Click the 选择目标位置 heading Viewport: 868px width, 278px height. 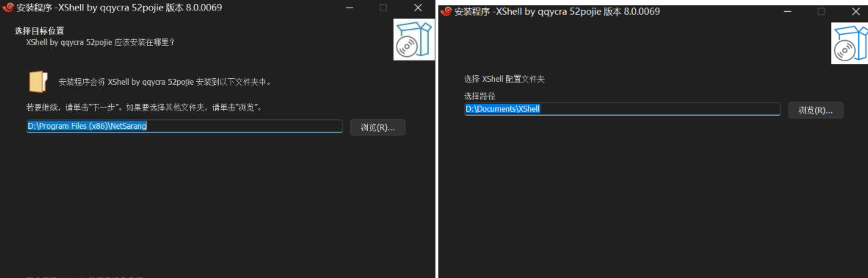39,31
